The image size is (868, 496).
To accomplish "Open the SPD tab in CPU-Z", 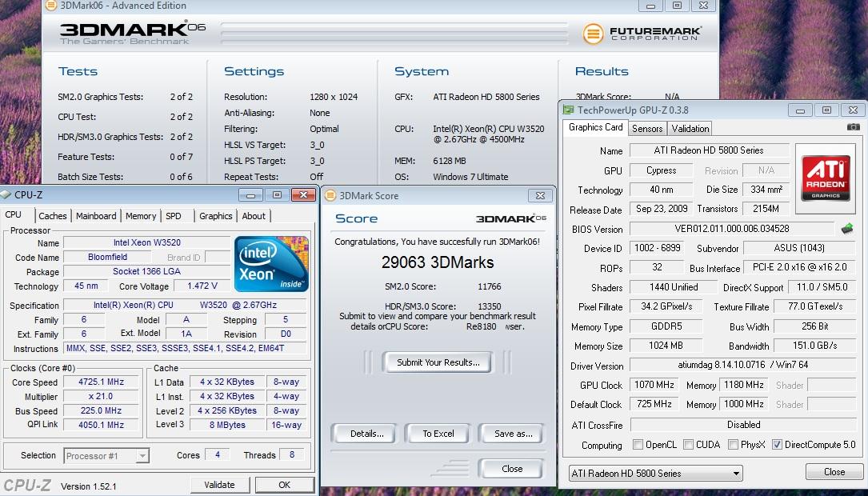I will [x=174, y=216].
